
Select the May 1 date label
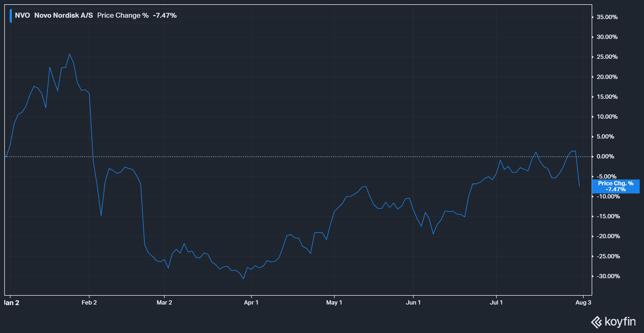334,303
